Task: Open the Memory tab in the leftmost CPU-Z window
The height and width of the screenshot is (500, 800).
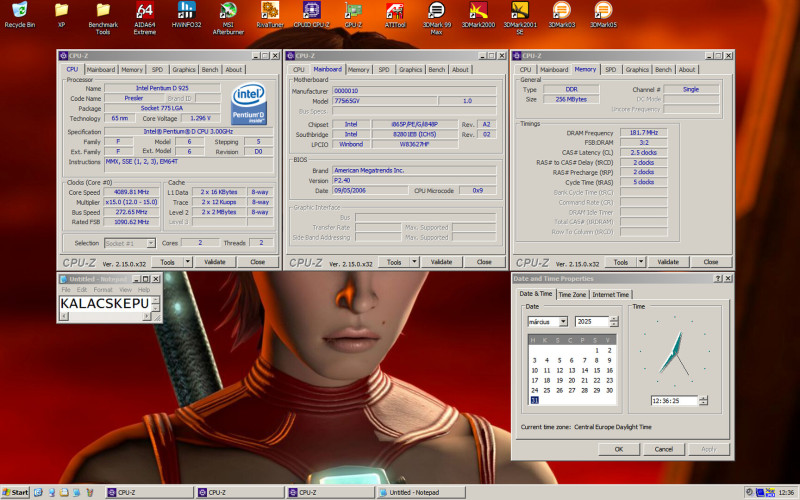Action: pyautogui.click(x=132, y=70)
